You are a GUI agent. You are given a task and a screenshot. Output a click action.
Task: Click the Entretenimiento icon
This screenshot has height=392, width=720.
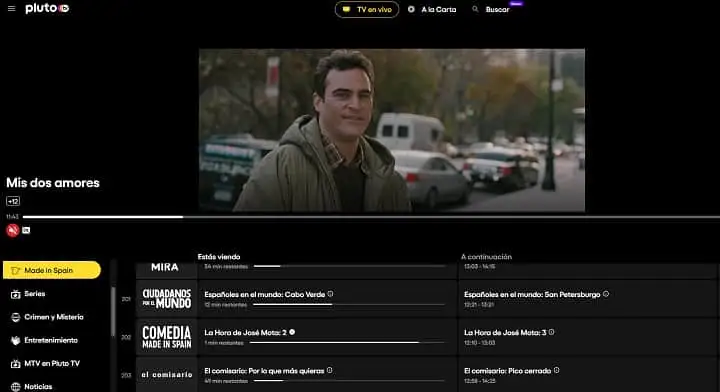(16, 341)
